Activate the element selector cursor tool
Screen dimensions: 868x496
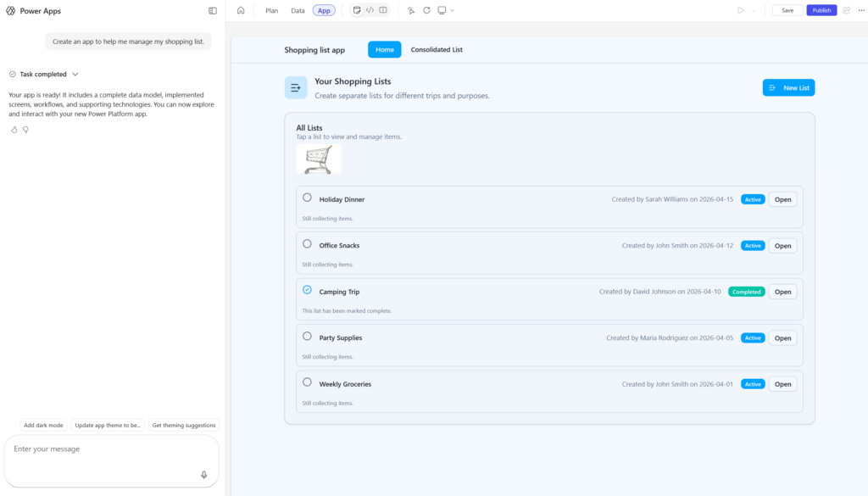pos(411,10)
